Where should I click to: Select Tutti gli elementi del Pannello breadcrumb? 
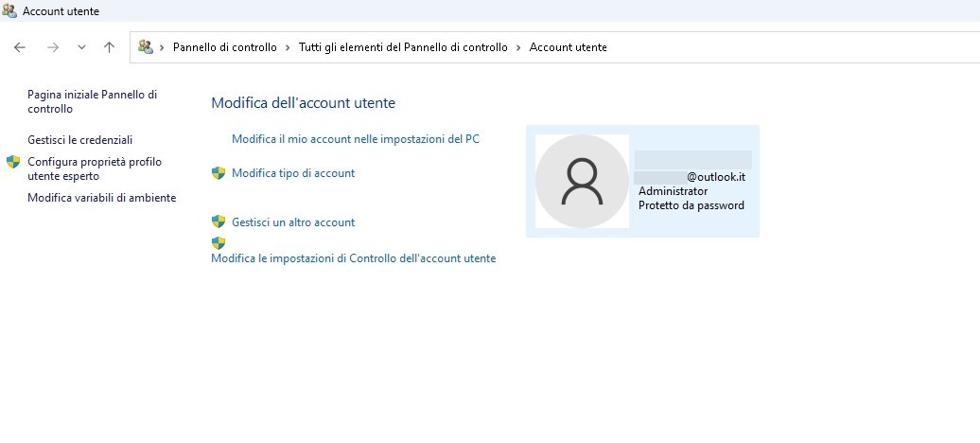coord(403,47)
